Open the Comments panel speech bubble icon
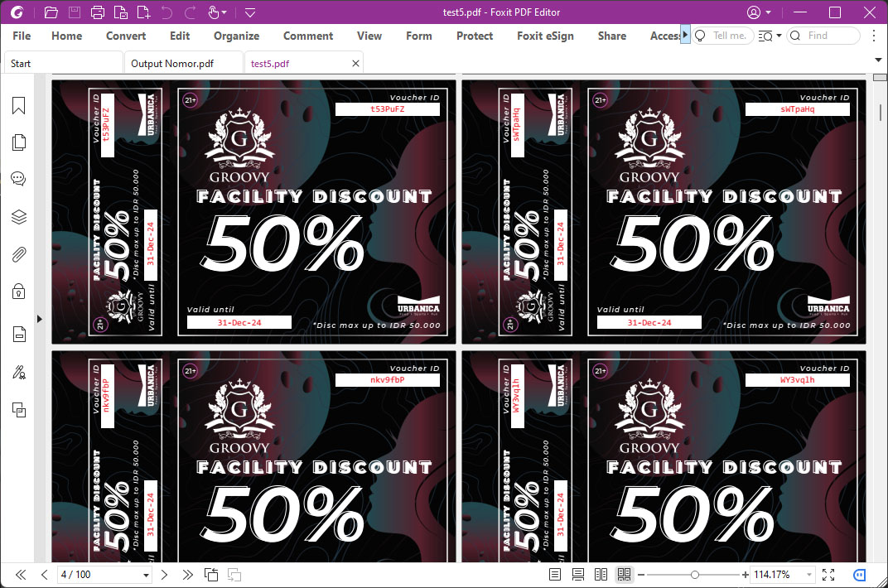888x588 pixels. tap(18, 179)
